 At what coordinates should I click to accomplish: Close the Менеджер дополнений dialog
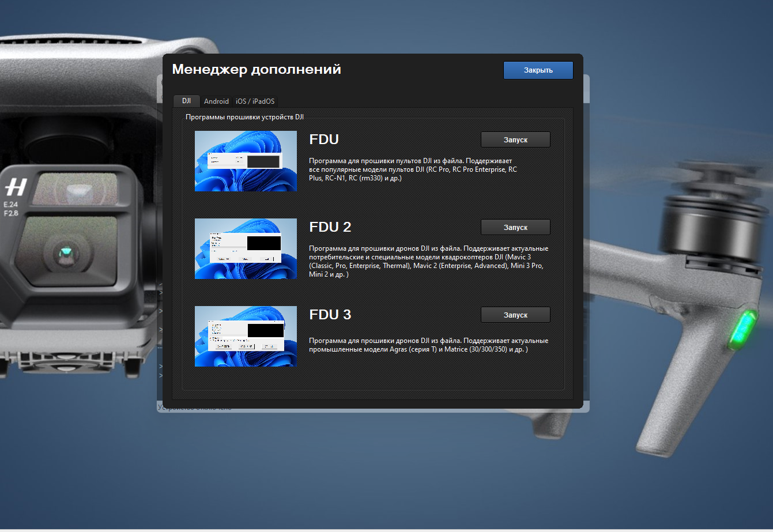click(x=538, y=70)
